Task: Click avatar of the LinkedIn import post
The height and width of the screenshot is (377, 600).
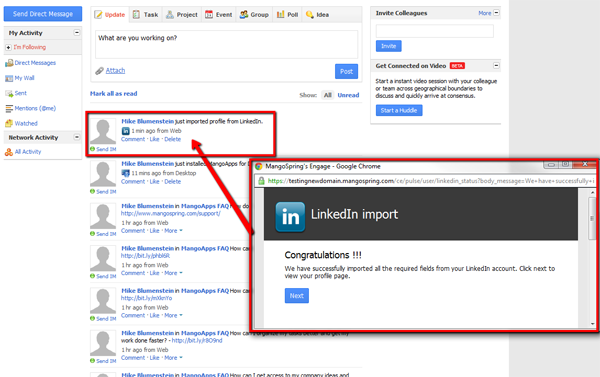Action: click(103, 131)
